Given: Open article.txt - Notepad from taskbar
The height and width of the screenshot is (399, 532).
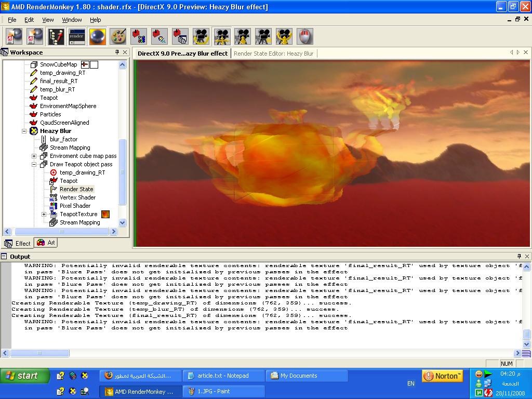Looking at the screenshot, I should pos(223,376).
